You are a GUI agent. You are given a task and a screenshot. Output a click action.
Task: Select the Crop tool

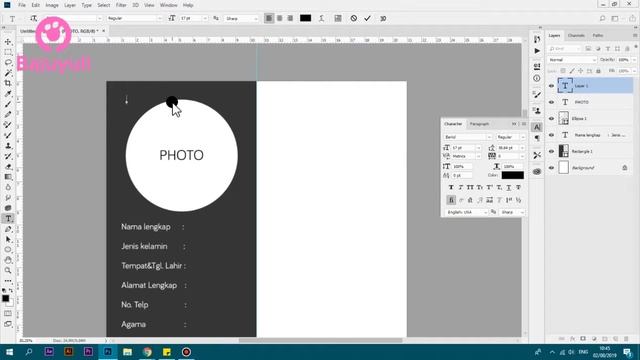(8, 83)
